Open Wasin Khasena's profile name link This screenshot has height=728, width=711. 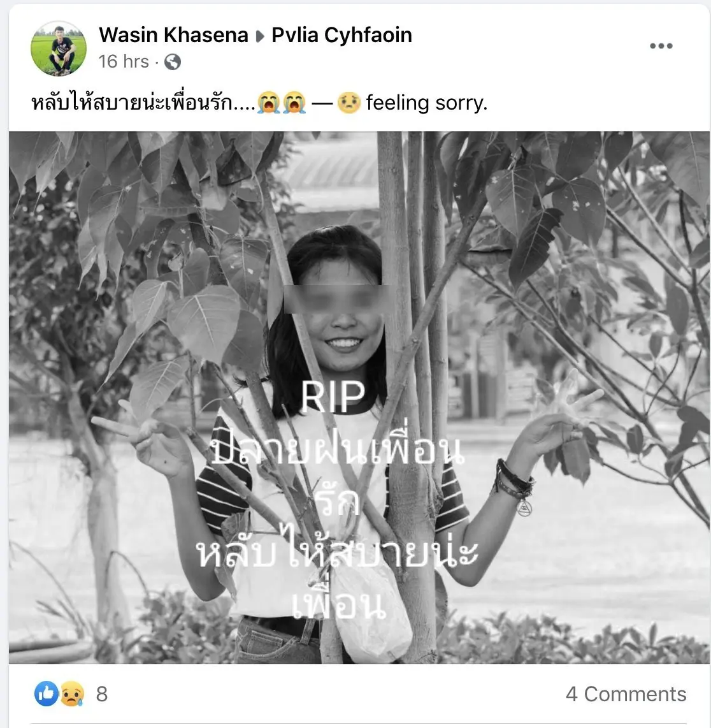pyautogui.click(x=173, y=35)
